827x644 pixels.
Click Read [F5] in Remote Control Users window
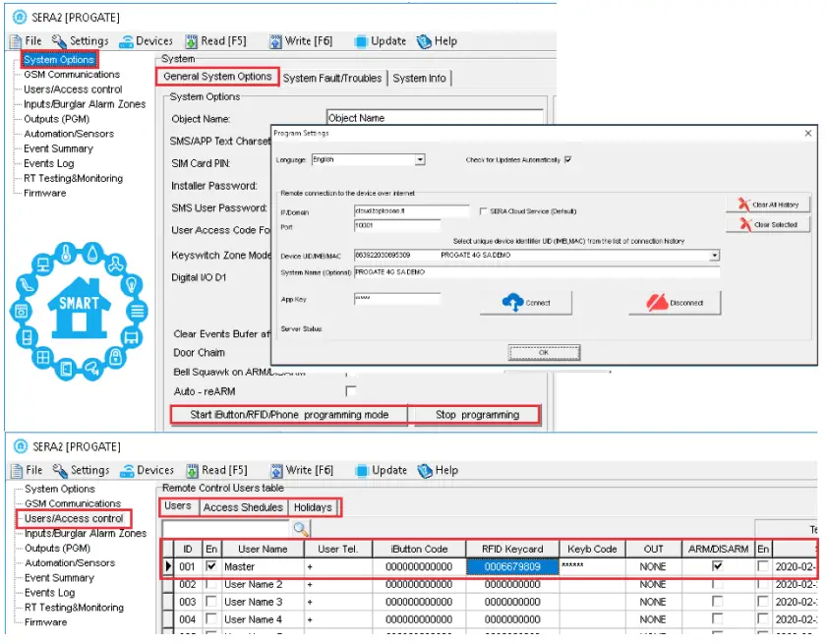216,470
